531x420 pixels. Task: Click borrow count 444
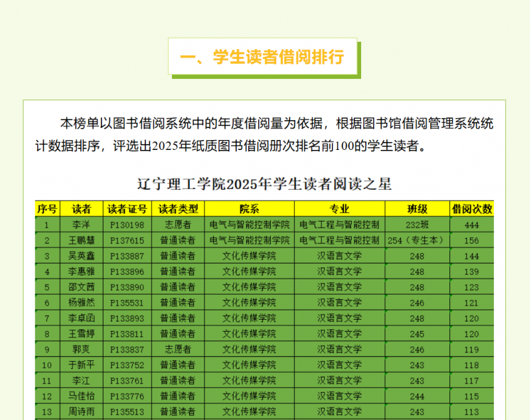pos(472,225)
